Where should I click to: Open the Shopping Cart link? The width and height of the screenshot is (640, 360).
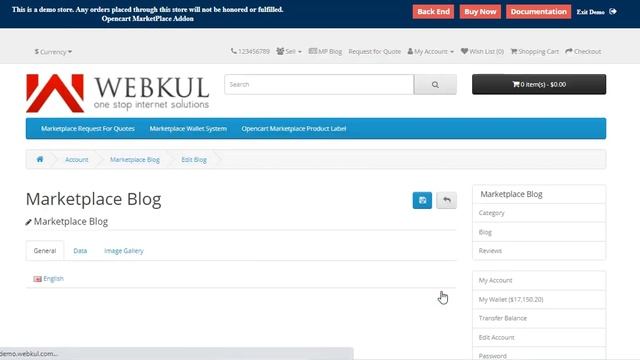pyautogui.click(x=535, y=51)
